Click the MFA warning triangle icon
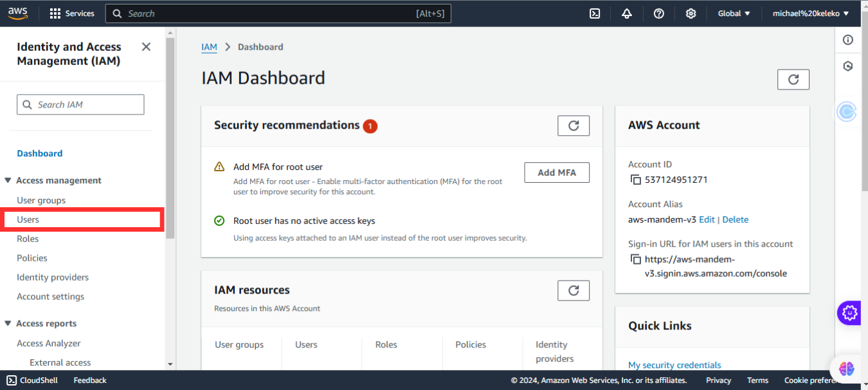 click(219, 167)
